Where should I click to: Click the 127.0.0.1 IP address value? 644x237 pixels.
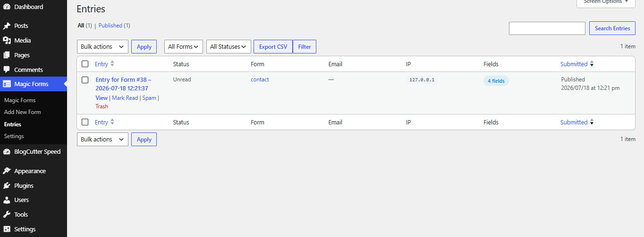(422, 80)
